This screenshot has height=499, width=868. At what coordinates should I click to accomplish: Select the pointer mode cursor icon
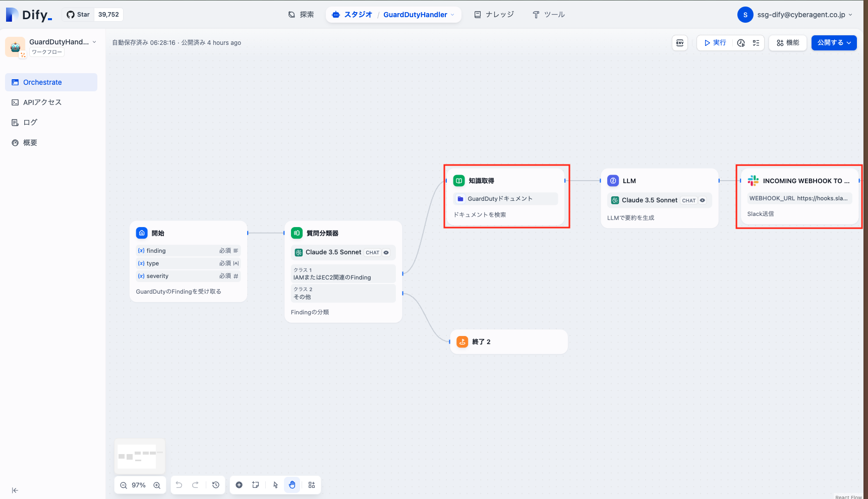275,485
